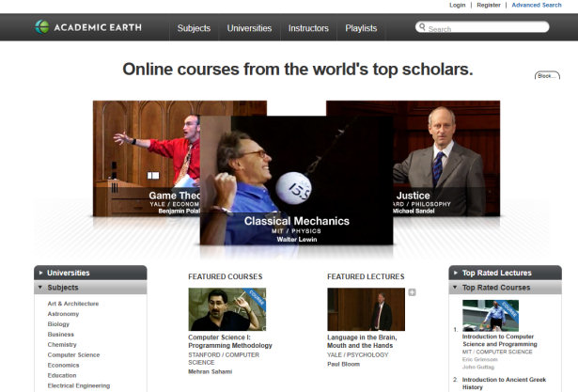The width and height of the screenshot is (578, 392).
Task: Collapse the Top Rated Courses panel
Action: click(505, 288)
